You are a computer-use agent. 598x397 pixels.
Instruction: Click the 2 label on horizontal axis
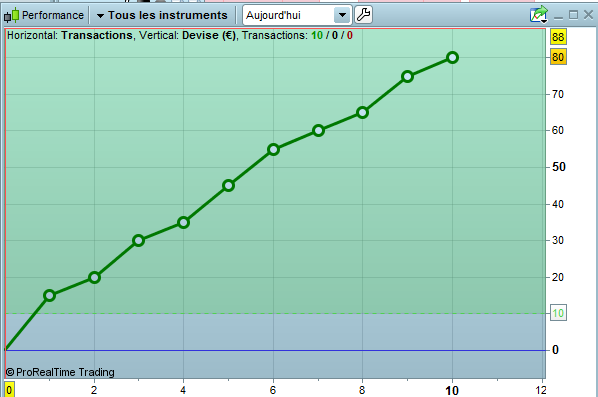point(94,390)
